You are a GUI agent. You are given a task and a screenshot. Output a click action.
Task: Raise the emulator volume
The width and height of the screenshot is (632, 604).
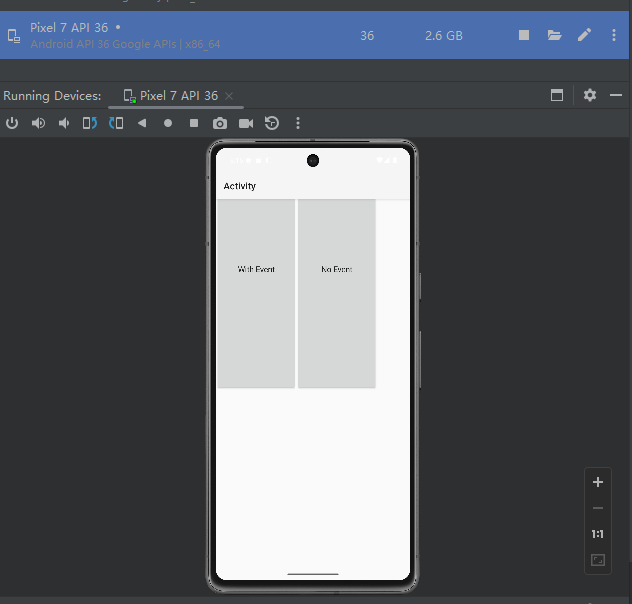pos(38,123)
